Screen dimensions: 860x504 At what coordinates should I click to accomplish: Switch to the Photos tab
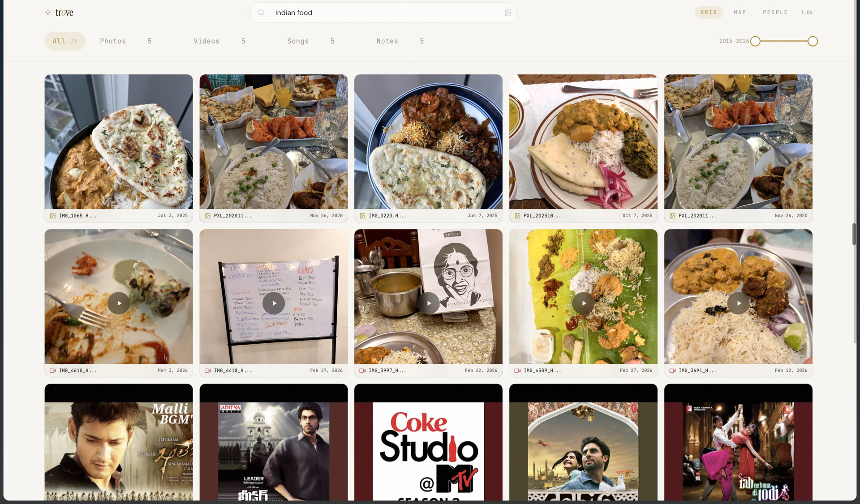pyautogui.click(x=126, y=41)
